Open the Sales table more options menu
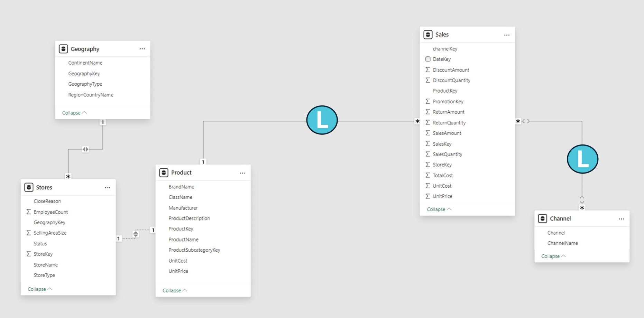 click(x=507, y=35)
